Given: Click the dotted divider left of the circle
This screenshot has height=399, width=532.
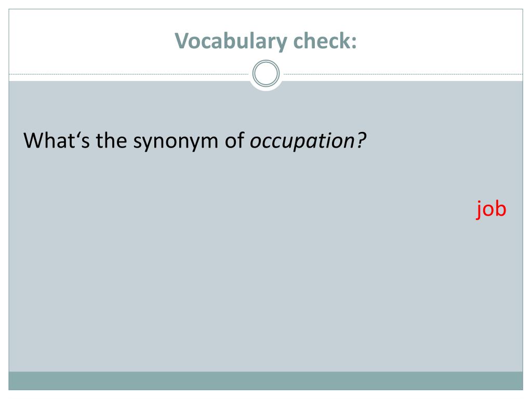Looking at the screenshot, I should tap(129, 74).
